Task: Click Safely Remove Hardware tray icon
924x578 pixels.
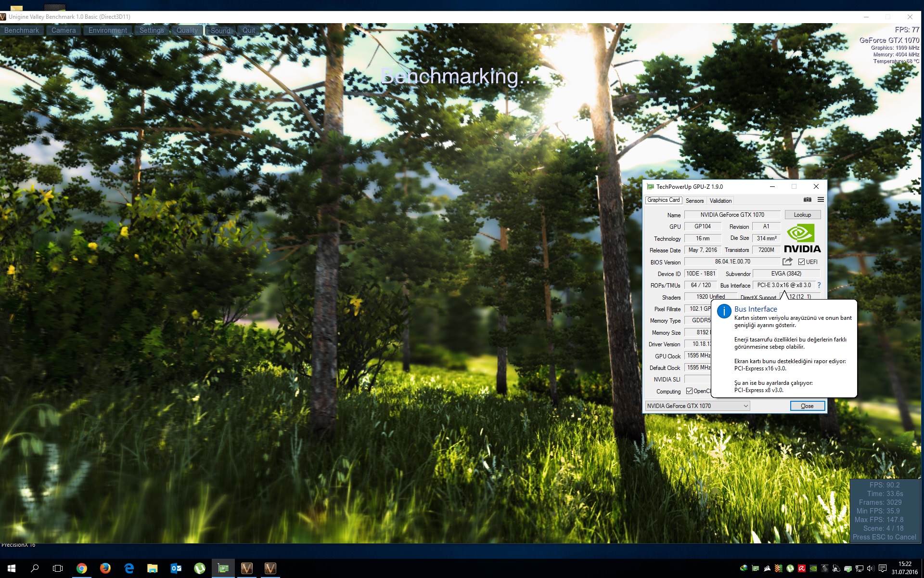Action: (x=848, y=568)
